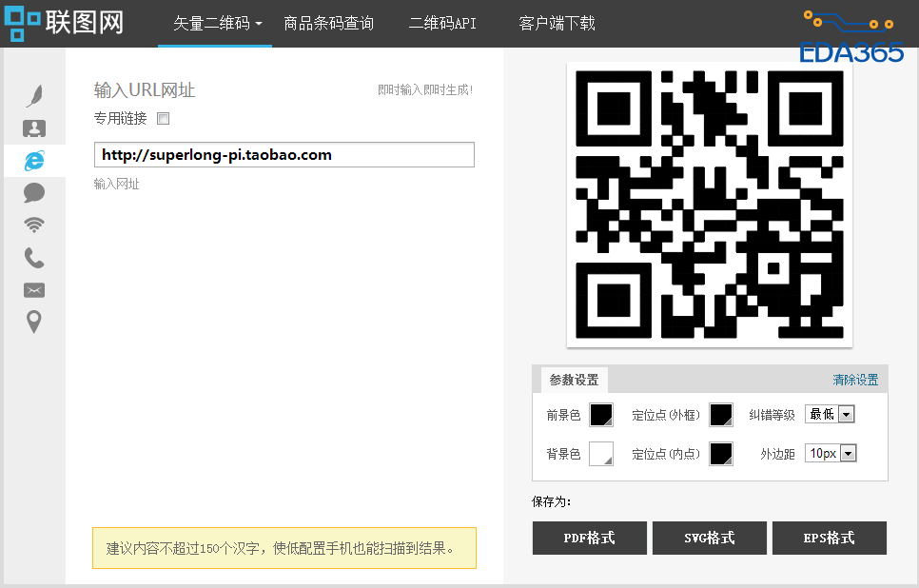Save QR code as SVG格式
The height and width of the screenshot is (588, 919).
pos(710,538)
